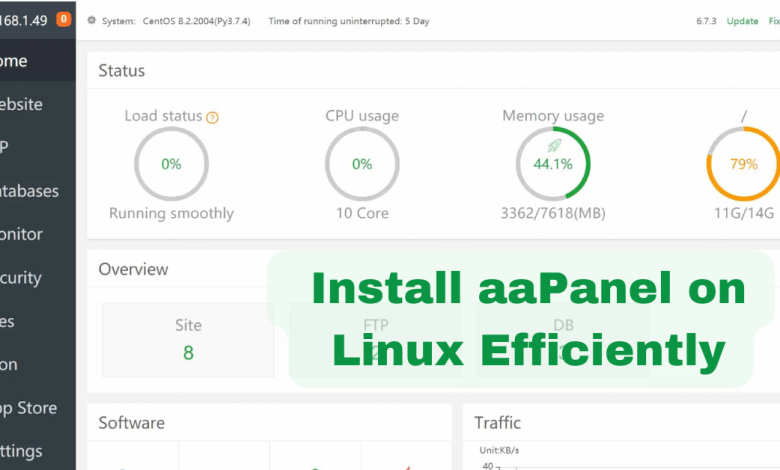Open Security section in sidebar

click(24, 278)
